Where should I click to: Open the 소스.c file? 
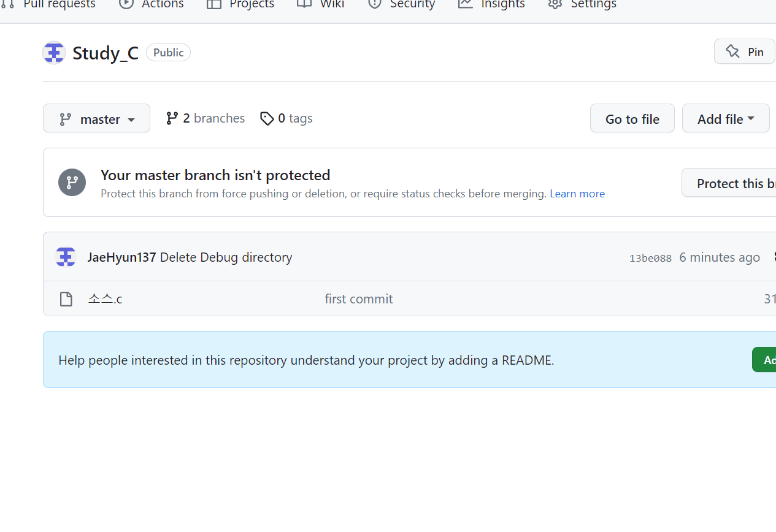(x=105, y=299)
